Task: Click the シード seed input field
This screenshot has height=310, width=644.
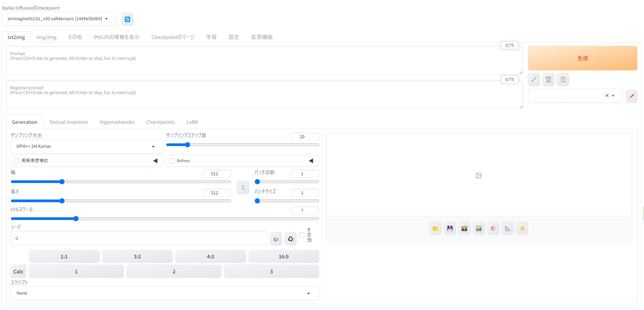Action: [139, 238]
